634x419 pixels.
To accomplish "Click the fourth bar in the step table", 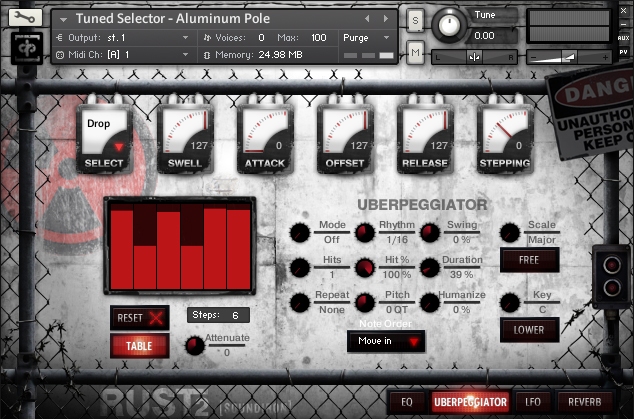I will click(192, 247).
